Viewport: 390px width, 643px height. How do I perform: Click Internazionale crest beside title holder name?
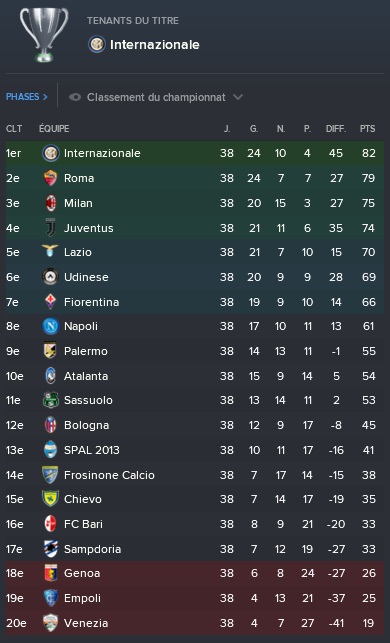[97, 44]
